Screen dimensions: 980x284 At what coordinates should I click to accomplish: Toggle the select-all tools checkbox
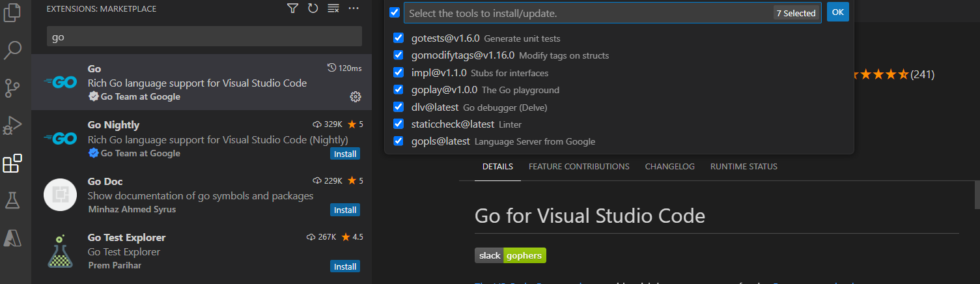pos(395,12)
